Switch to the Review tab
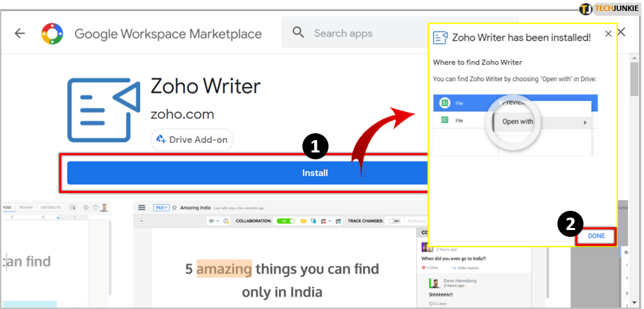This screenshot has width=644, height=309. pos(25,207)
